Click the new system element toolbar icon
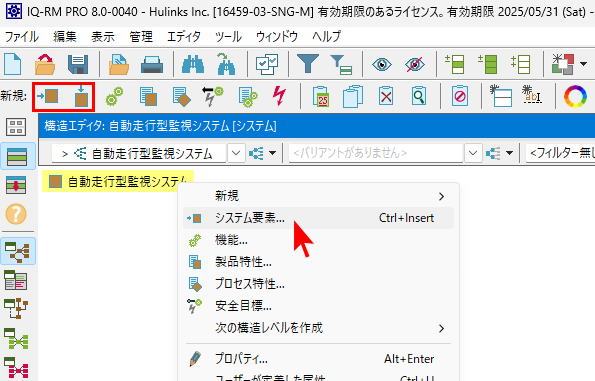Screen dimensions: 595x381 tap(48, 96)
